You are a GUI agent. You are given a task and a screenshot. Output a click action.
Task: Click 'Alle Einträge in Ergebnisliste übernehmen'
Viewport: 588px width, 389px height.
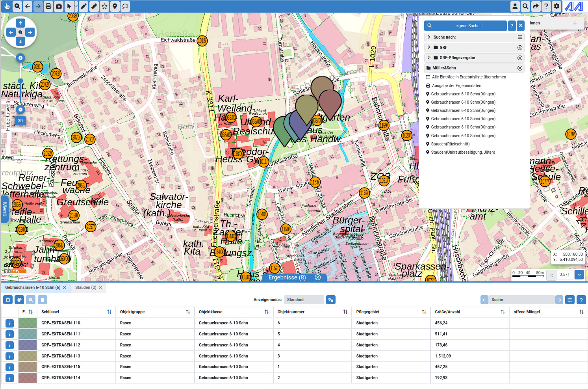point(469,77)
